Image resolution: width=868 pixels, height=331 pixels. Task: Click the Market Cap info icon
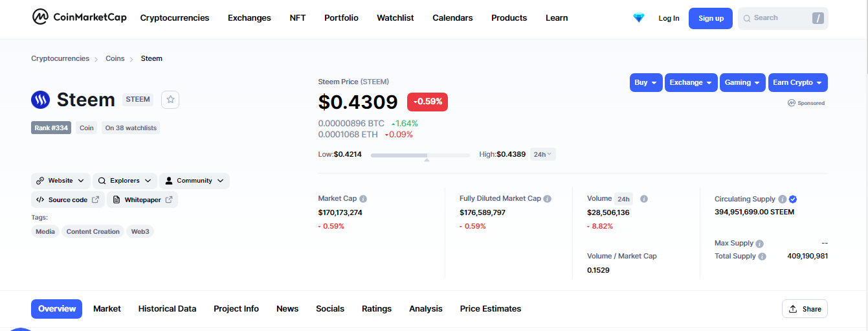coord(363,199)
